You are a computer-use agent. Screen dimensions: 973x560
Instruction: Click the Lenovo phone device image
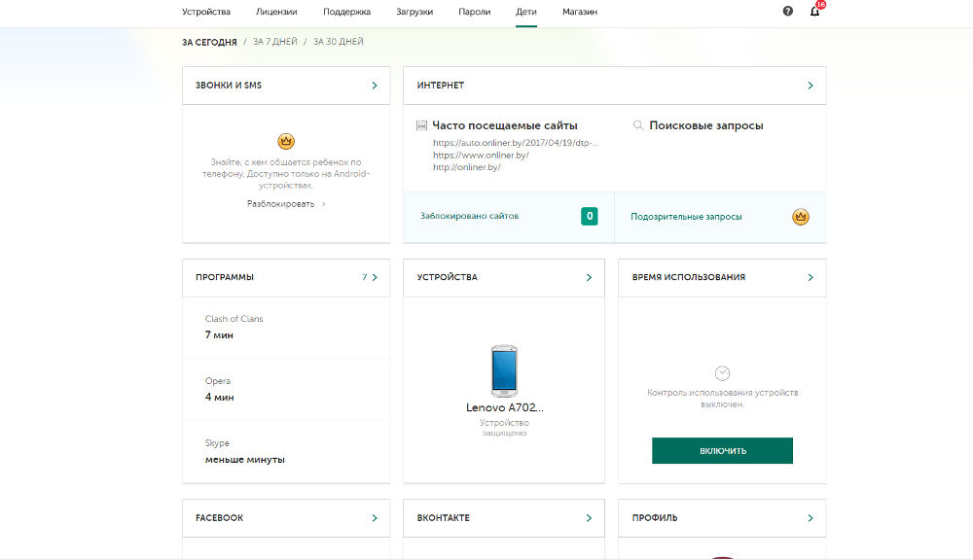[x=504, y=370]
